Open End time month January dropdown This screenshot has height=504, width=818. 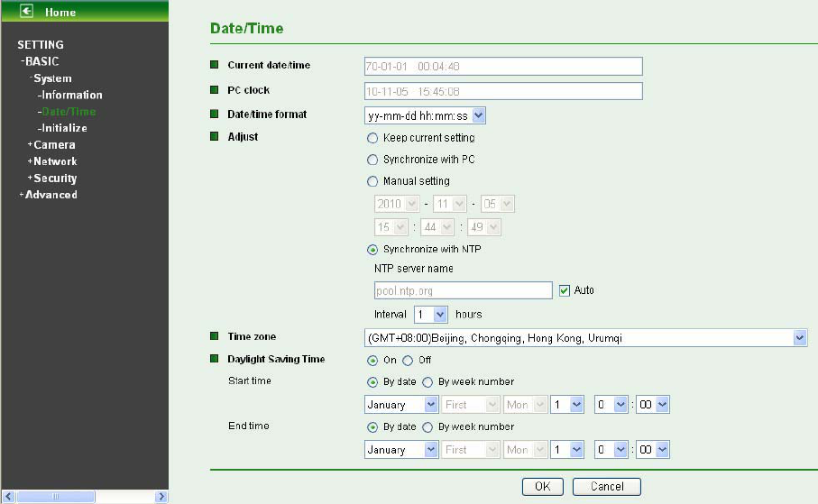(400, 450)
